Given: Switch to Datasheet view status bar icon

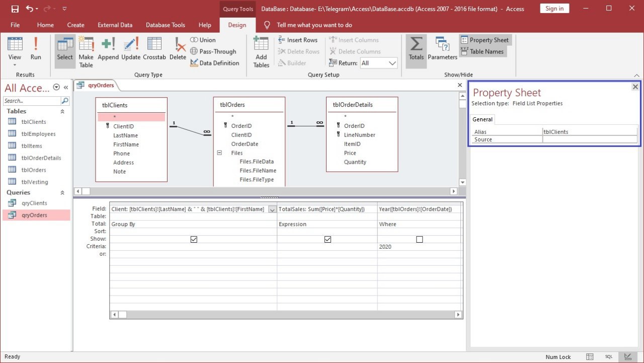Looking at the screenshot, I should [591, 356].
